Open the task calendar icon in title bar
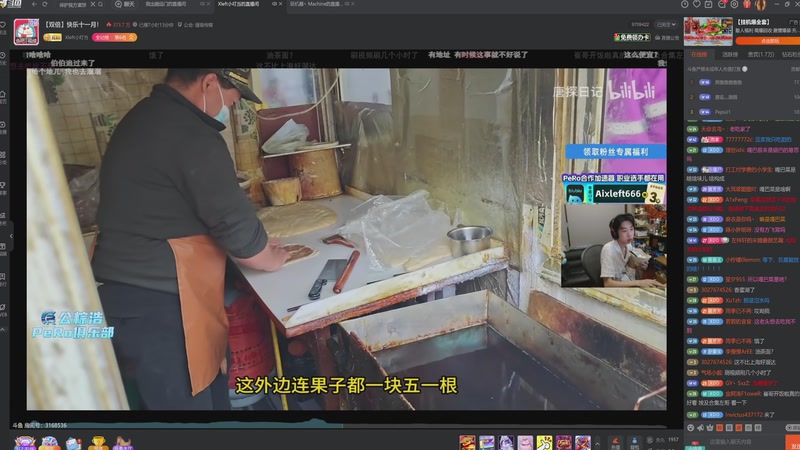Screen dimensions: 800x450 pos(709,4)
